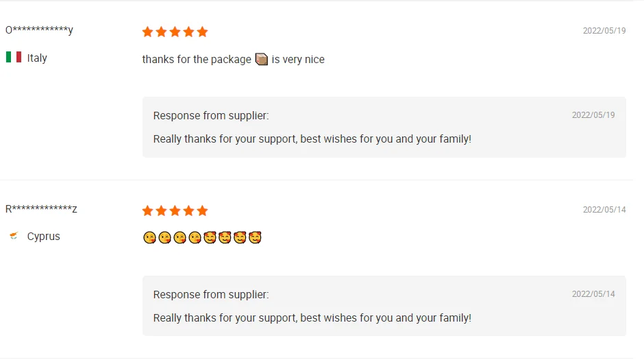This screenshot has width=644, height=360.
Task: Click the Cyprus country label
Action: point(44,237)
